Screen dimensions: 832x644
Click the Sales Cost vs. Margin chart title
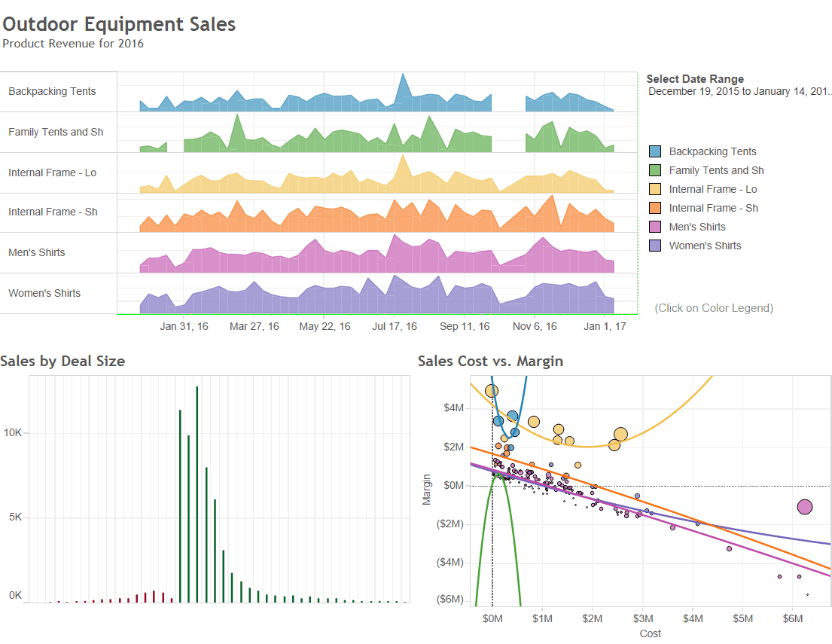pyautogui.click(x=490, y=361)
